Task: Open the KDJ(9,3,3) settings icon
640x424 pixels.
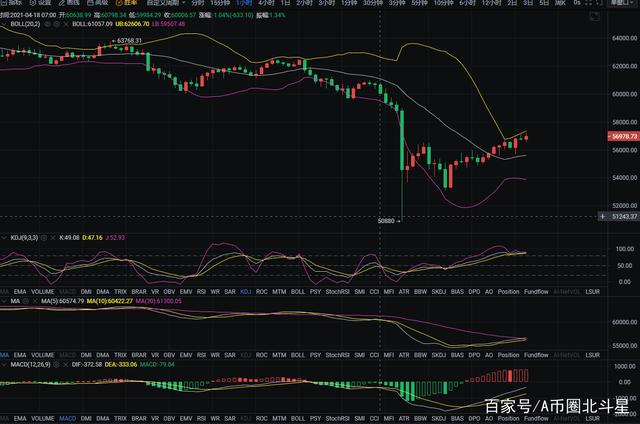Action: pos(44,238)
